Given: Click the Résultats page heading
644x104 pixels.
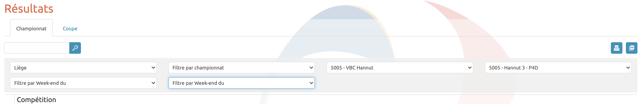Looking at the screenshot, I should click(x=29, y=9).
